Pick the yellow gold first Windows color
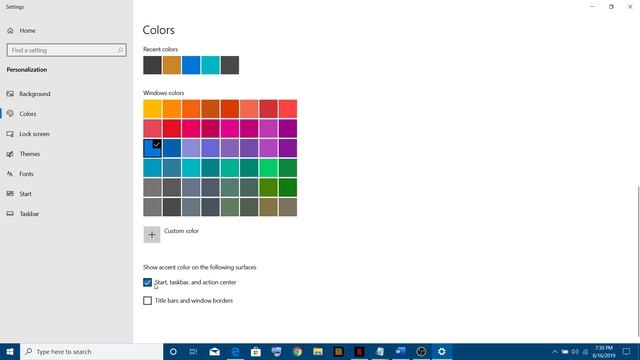Screen dimensions: 640x360 tap(152, 109)
